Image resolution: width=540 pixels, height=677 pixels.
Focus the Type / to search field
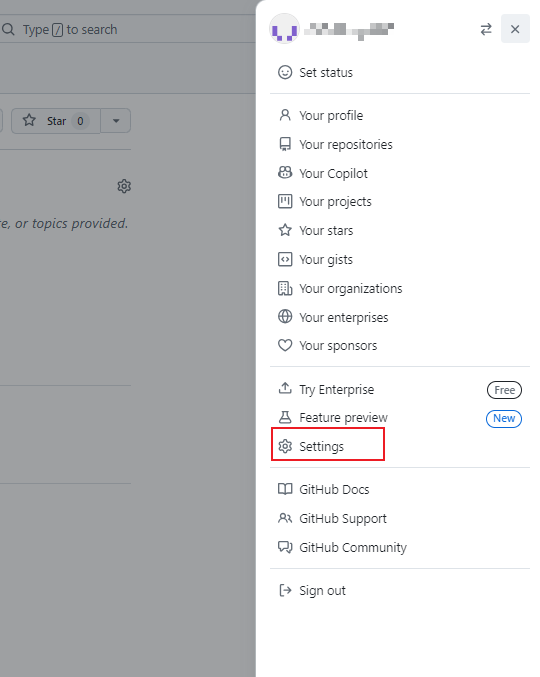[x=128, y=29]
